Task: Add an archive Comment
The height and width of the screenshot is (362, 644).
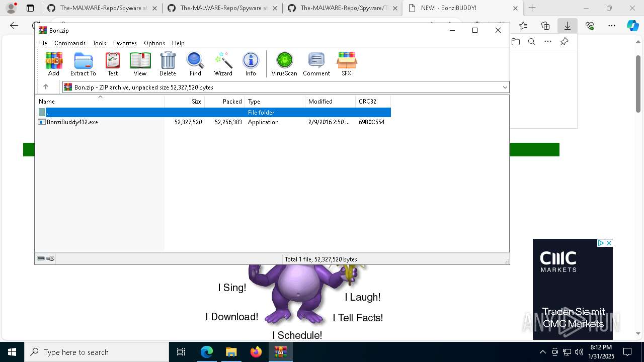Action: coord(316,64)
